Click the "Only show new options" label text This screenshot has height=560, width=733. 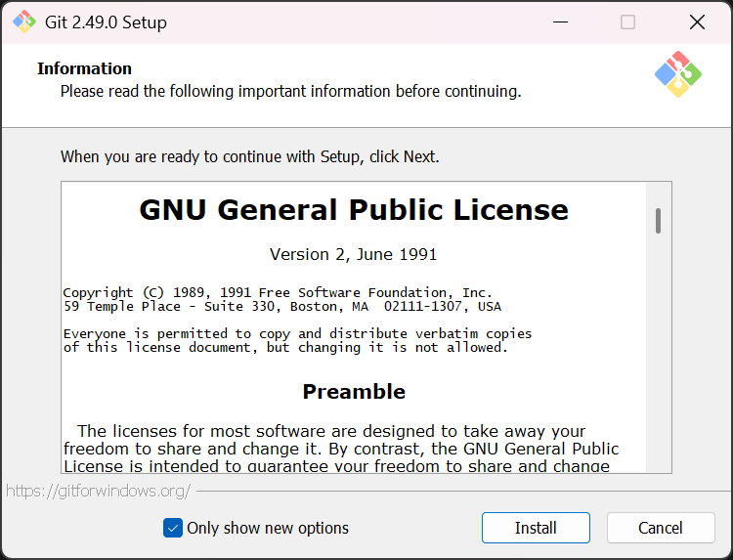coord(268,528)
